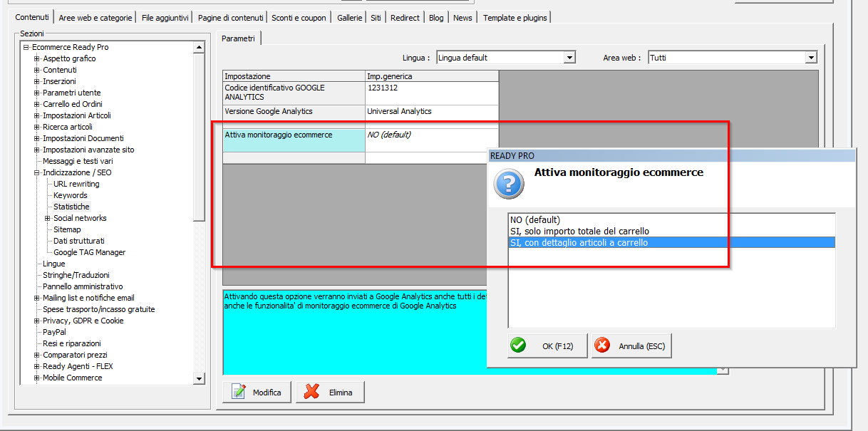Open the Pagine di contenuti tab
This screenshot has height=431, width=868.
[230, 18]
